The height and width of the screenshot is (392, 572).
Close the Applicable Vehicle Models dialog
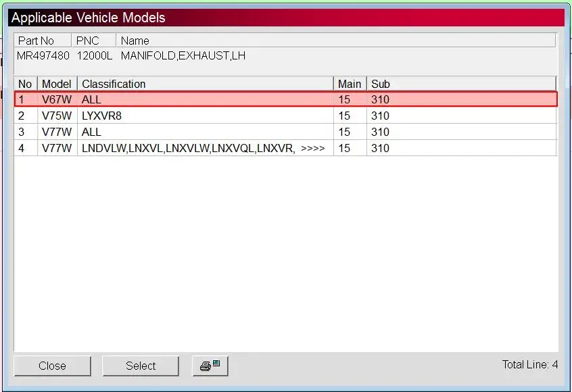click(52, 366)
